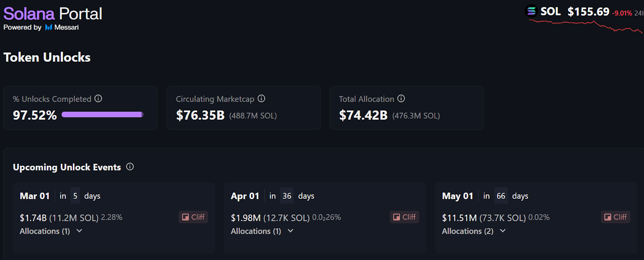Click the SOL price $155.69
The image size is (644, 260).
tap(588, 12)
